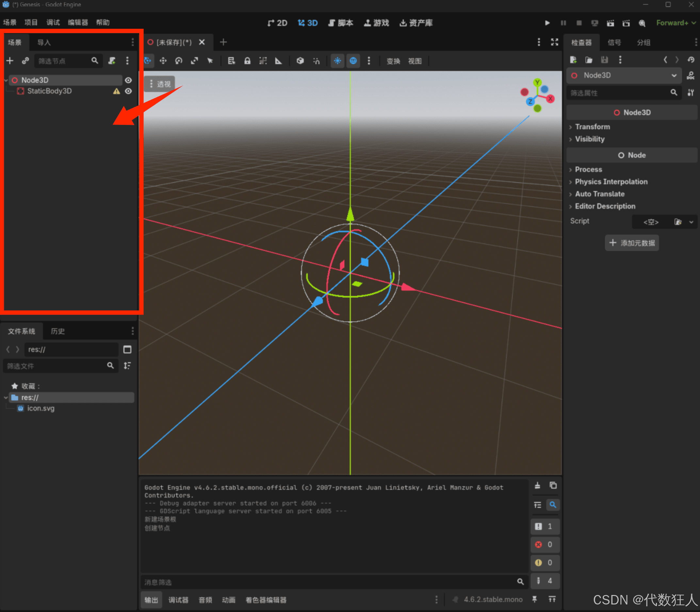The width and height of the screenshot is (700, 612).
Task: Switch to 2D workspace button
Action: point(277,23)
